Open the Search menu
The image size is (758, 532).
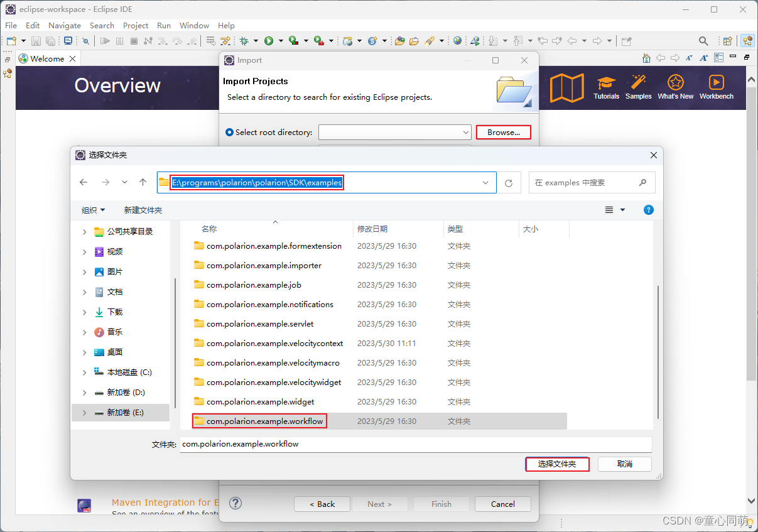click(x=102, y=26)
